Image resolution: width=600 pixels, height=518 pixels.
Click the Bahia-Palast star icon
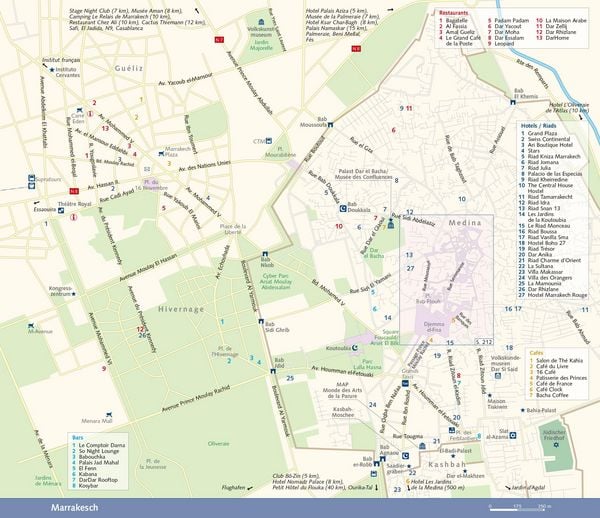[x=523, y=410]
